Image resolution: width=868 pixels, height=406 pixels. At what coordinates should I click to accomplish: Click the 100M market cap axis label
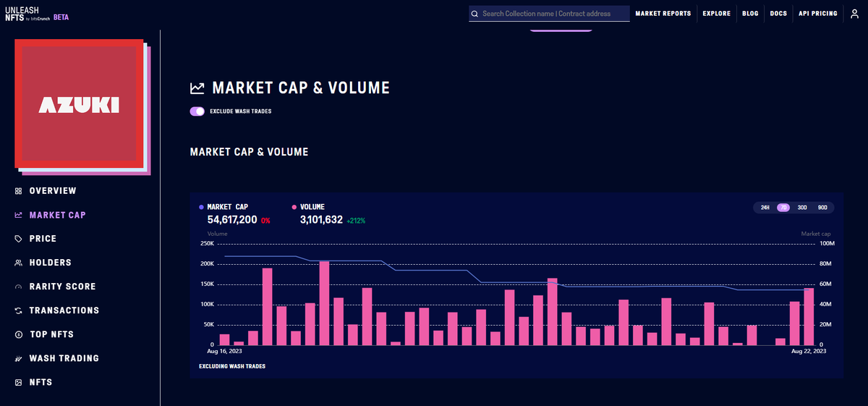(x=827, y=244)
